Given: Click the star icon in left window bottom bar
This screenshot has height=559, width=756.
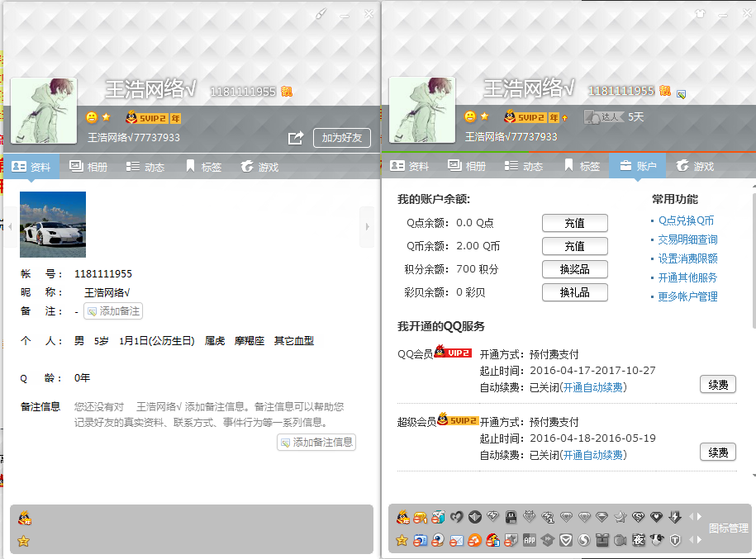Looking at the screenshot, I should click(x=23, y=541).
